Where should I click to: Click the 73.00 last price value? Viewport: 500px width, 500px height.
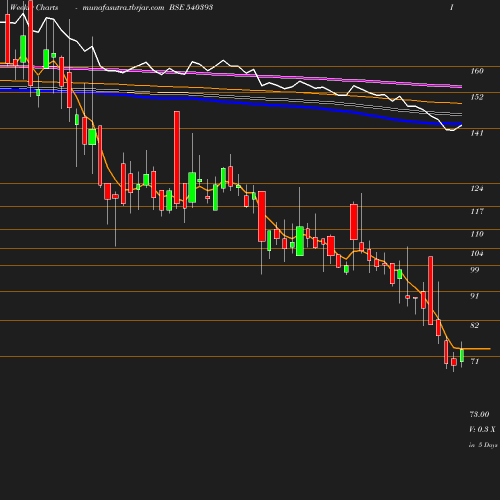(479, 414)
